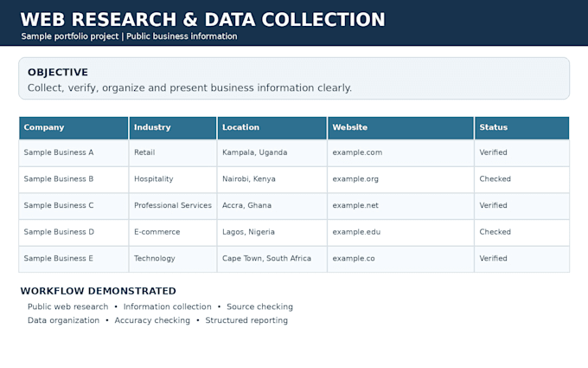This screenshot has height=368, width=588.
Task: Click the 'example.com' website cell
Action: click(x=400, y=153)
